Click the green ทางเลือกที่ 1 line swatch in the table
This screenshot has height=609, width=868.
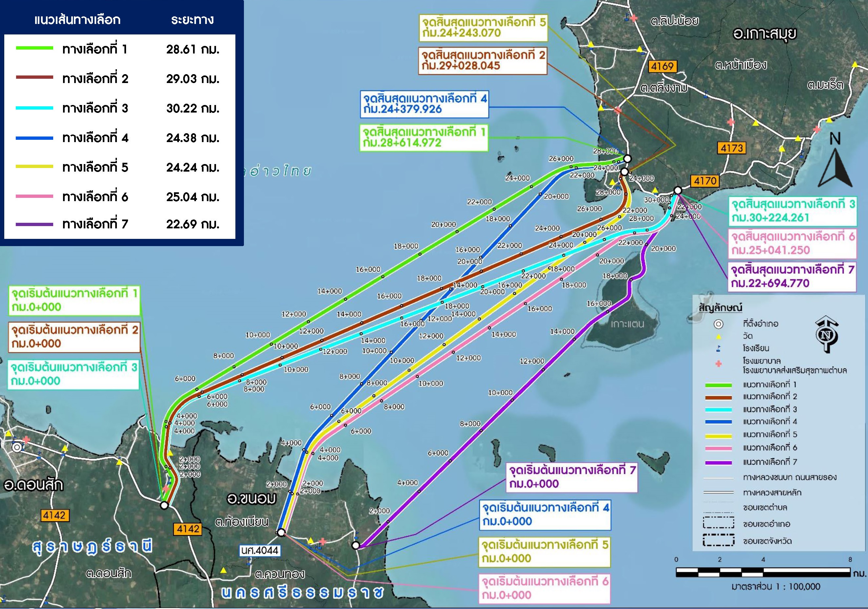pos(34,48)
